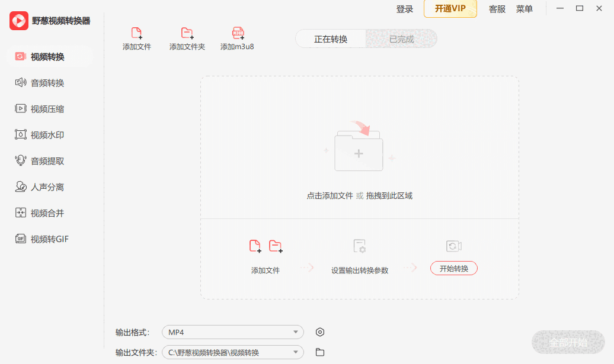
Task: Click the 开始转换 start conversion button
Action: coord(454,269)
